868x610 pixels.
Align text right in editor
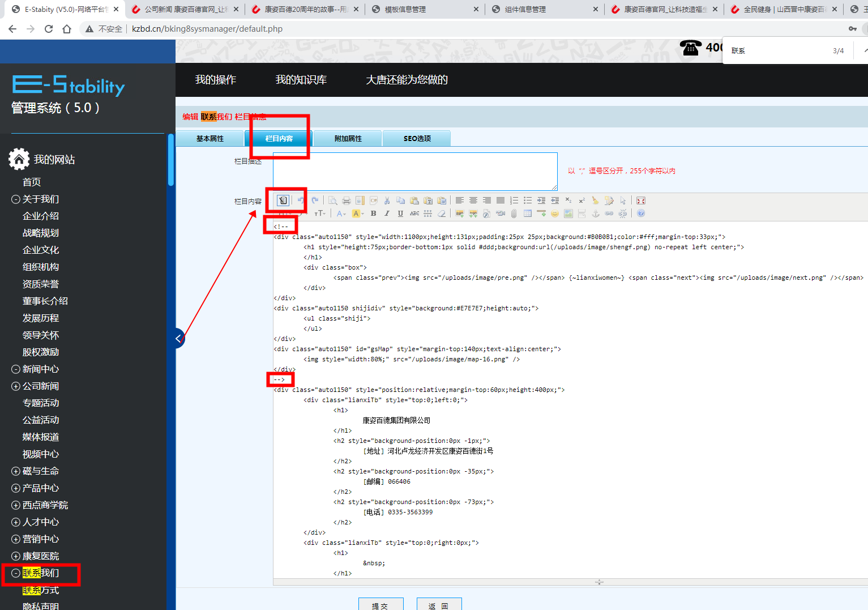pos(487,201)
